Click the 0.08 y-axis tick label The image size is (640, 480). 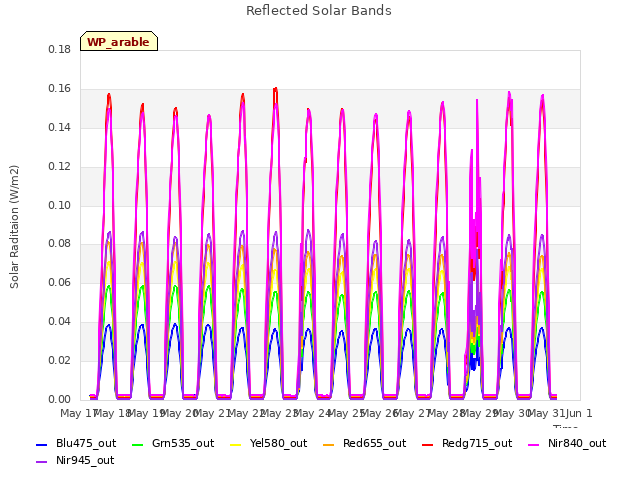[x=60, y=244]
